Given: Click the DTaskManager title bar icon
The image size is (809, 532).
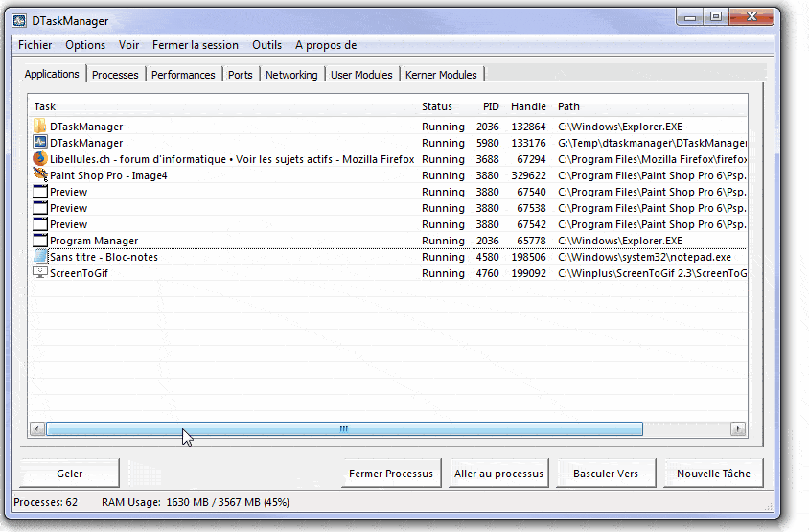Looking at the screenshot, I should pyautogui.click(x=19, y=21).
